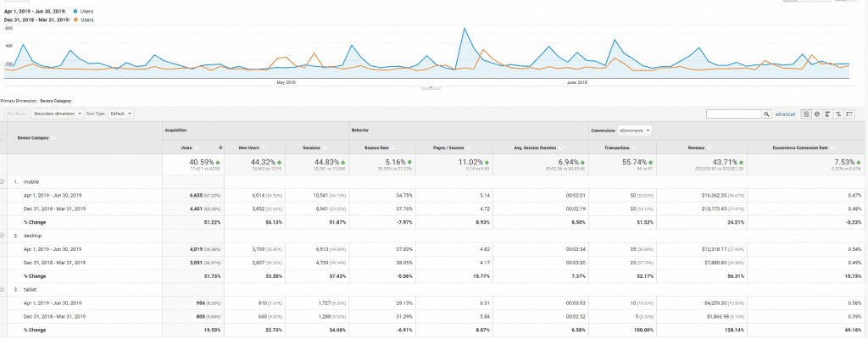
Task: Tick the checkbox for tablet row
Action: (4, 290)
